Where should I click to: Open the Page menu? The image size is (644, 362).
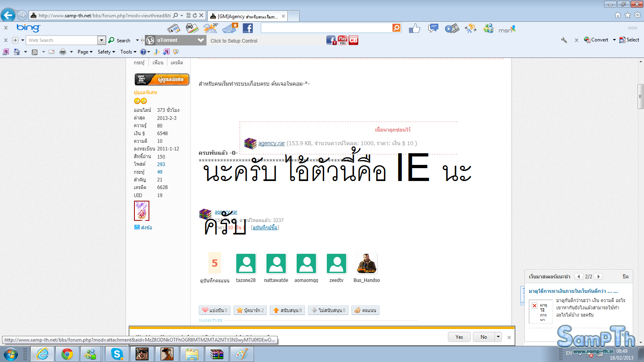pyautogui.click(x=85, y=52)
